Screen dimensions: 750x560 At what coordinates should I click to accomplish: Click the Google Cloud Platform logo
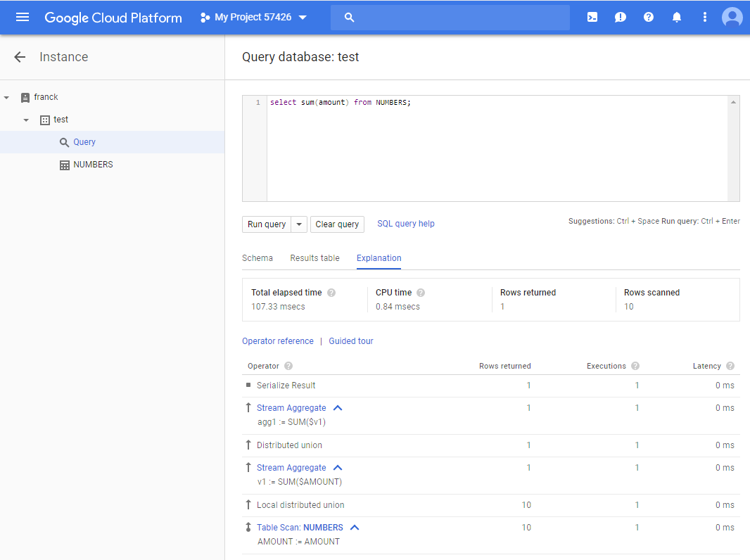[x=113, y=18]
